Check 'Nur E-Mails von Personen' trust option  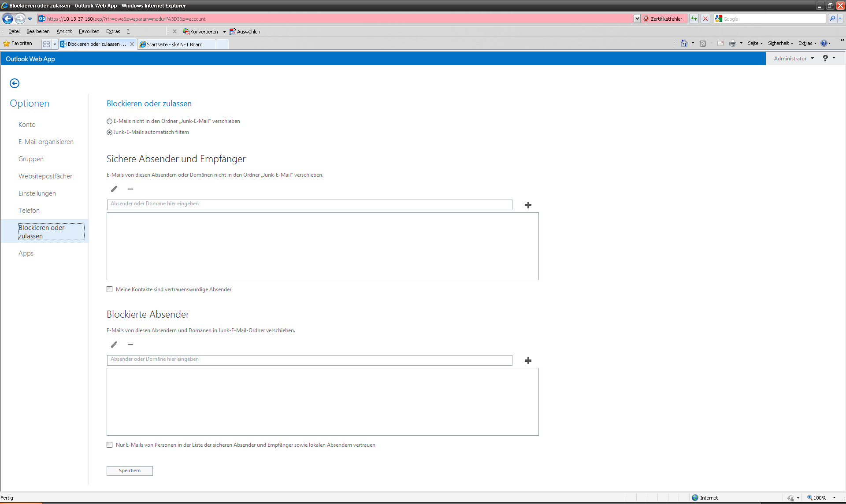click(110, 445)
